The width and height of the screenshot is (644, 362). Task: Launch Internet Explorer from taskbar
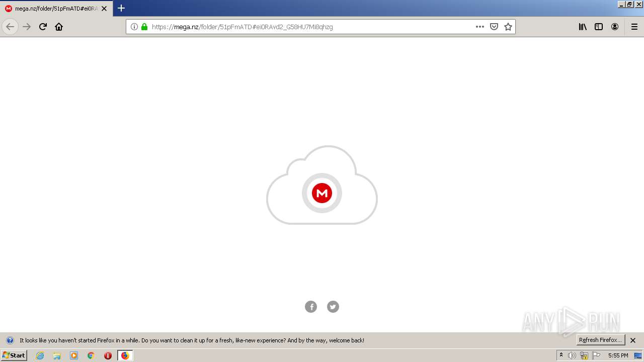click(x=40, y=355)
